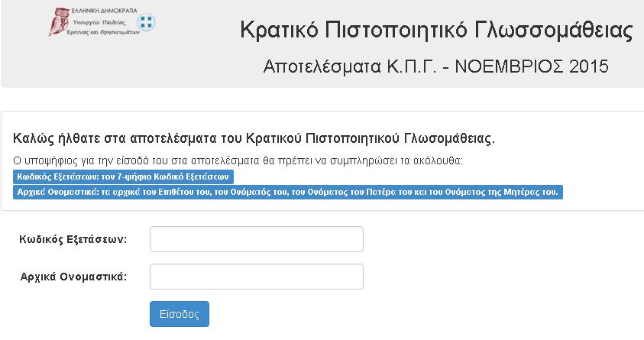Click the blue Greek cross emblem
The width and height of the screenshot is (644, 340).
(147, 23)
